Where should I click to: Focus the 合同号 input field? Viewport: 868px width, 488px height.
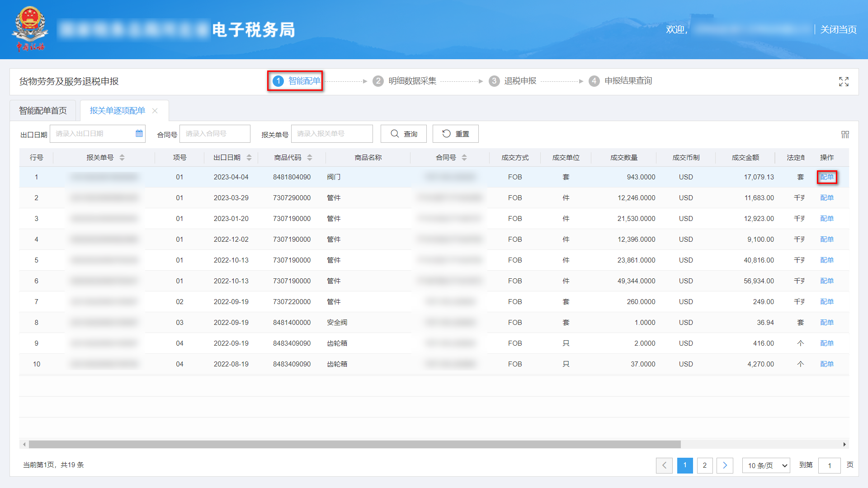point(215,134)
